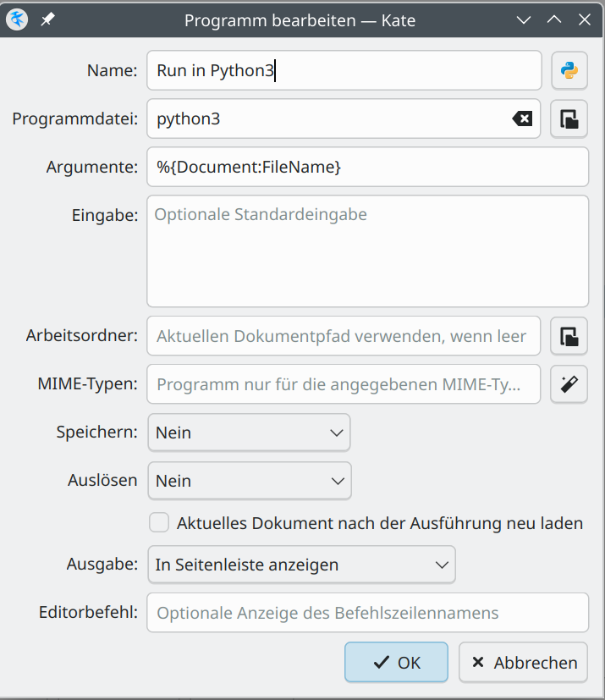The height and width of the screenshot is (700, 605).
Task: Click the Python icon chooser button
Action: [569, 70]
